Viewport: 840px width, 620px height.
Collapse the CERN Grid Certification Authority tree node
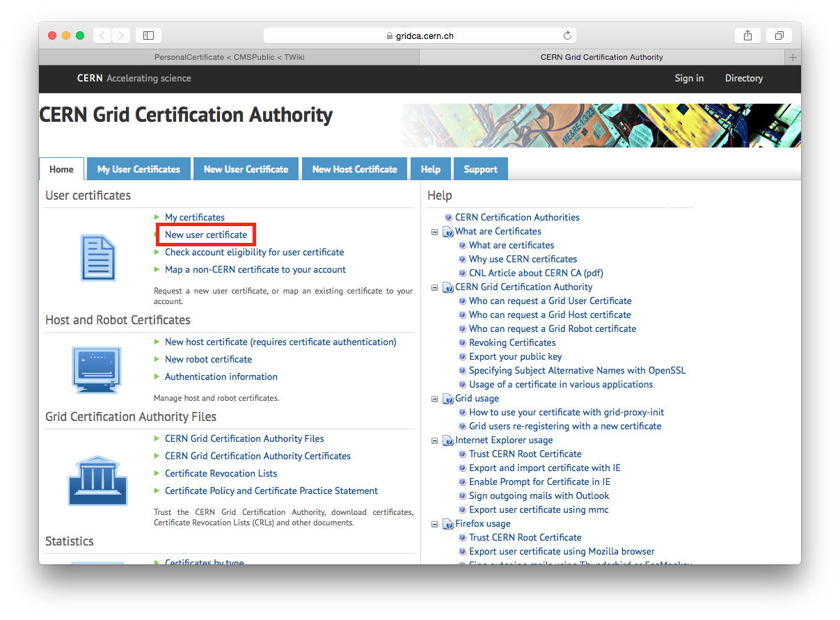pyautogui.click(x=435, y=287)
